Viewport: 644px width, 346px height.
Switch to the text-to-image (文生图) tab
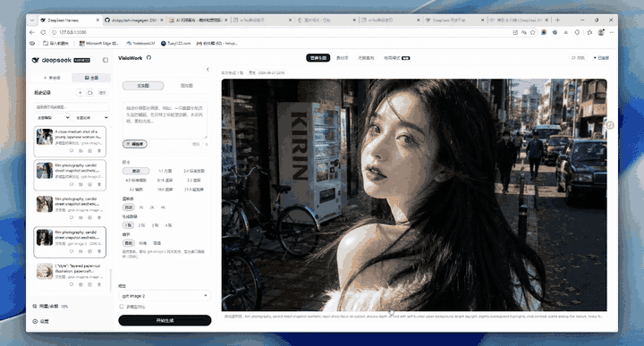click(x=143, y=86)
